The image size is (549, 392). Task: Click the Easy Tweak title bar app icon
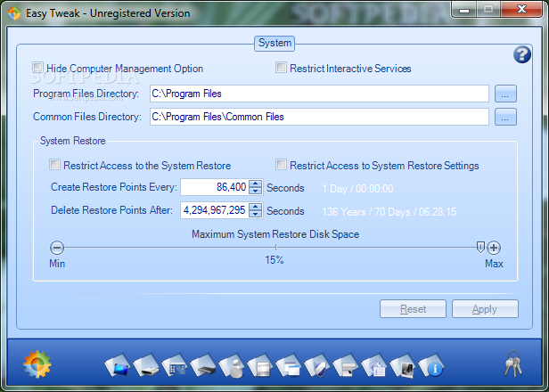(x=14, y=13)
